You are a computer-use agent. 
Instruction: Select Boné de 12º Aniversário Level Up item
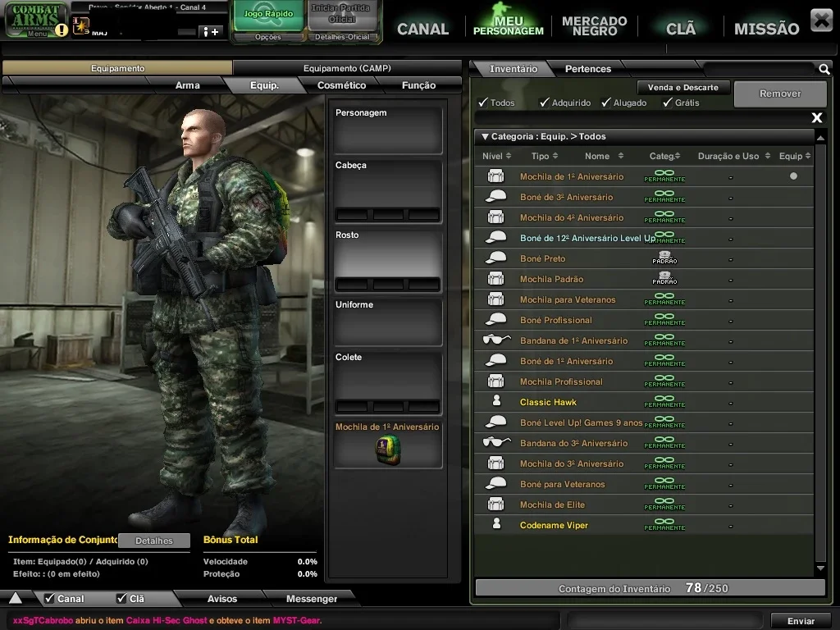[x=643, y=238]
